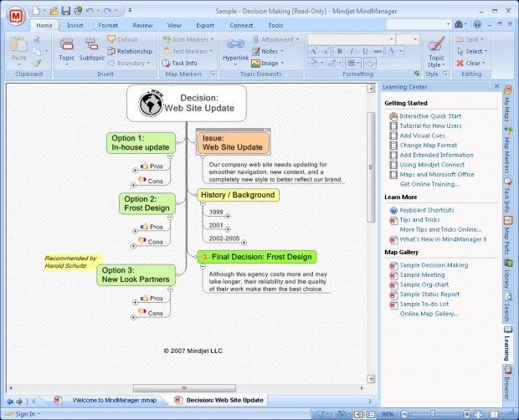Open the Map Markers side tab

[x=507, y=151]
